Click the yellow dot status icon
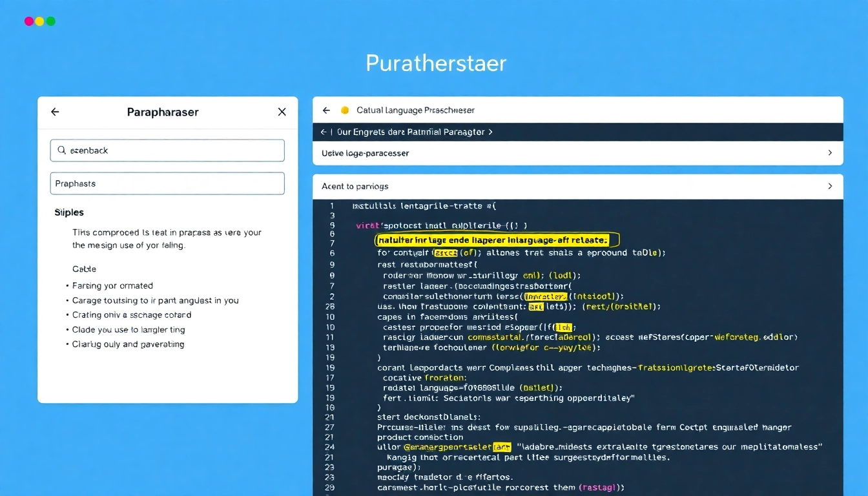Viewport: 868px width, 496px height. pos(344,110)
